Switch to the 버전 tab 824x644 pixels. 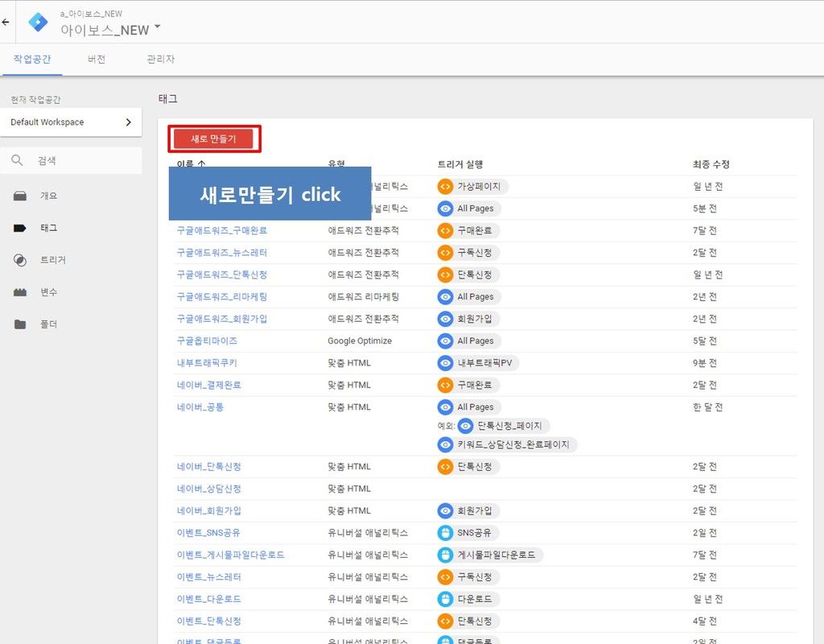click(x=97, y=59)
